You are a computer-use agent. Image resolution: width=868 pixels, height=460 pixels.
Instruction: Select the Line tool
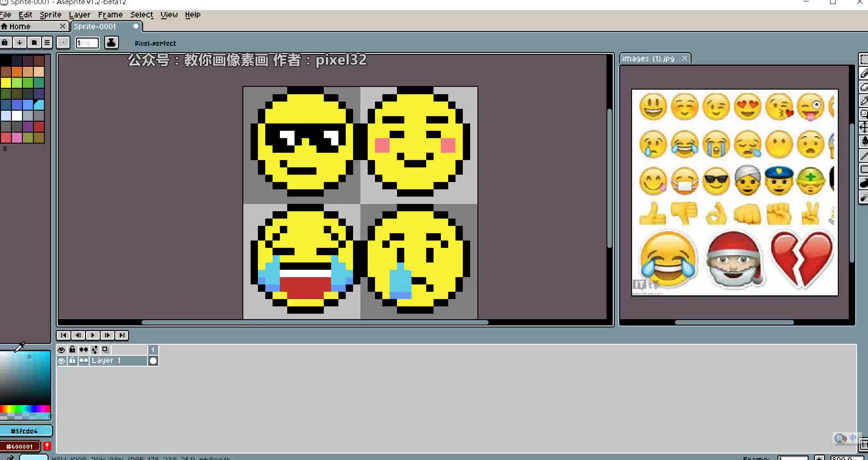pyautogui.click(x=863, y=156)
